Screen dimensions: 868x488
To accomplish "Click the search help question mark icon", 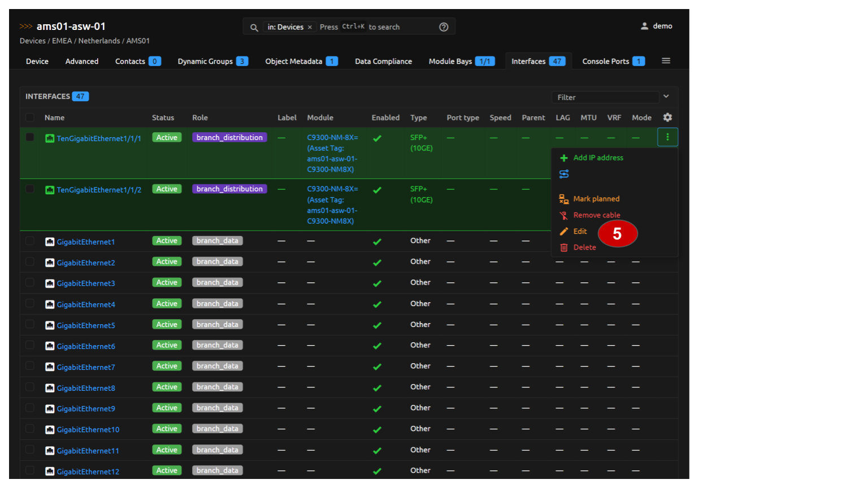I will (x=444, y=27).
